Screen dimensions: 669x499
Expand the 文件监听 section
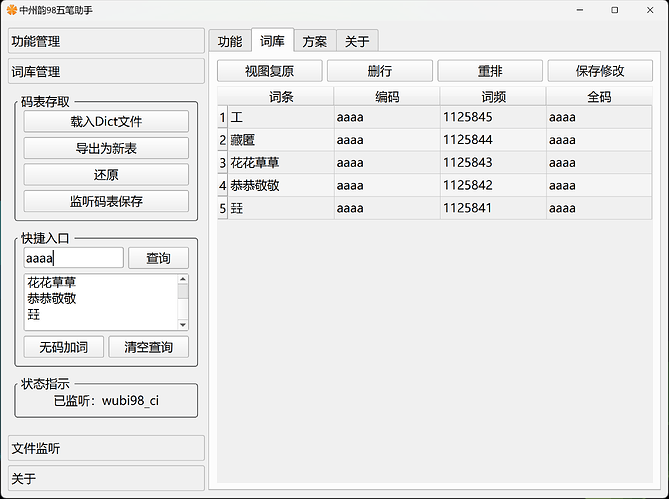106,448
